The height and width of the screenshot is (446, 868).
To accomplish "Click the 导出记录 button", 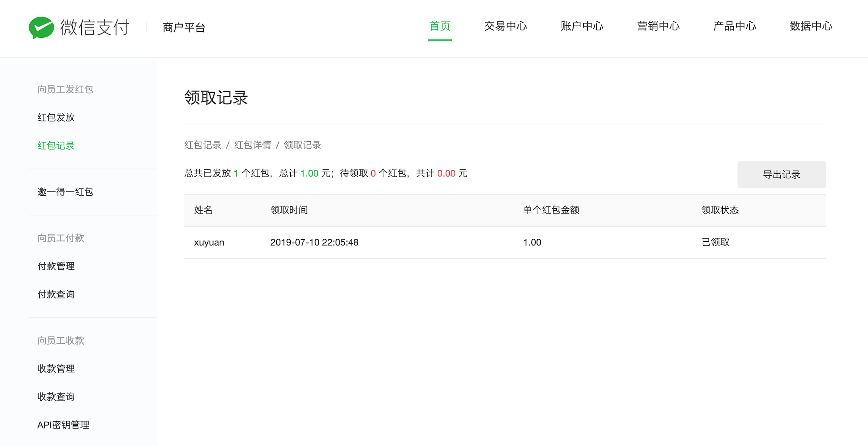I will [781, 174].
